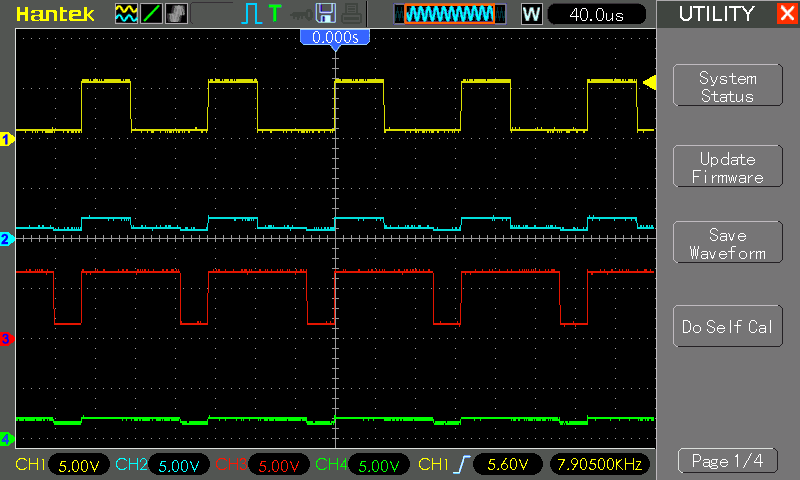Click the System Status button
Screen dimensions: 800x480
(728, 86)
